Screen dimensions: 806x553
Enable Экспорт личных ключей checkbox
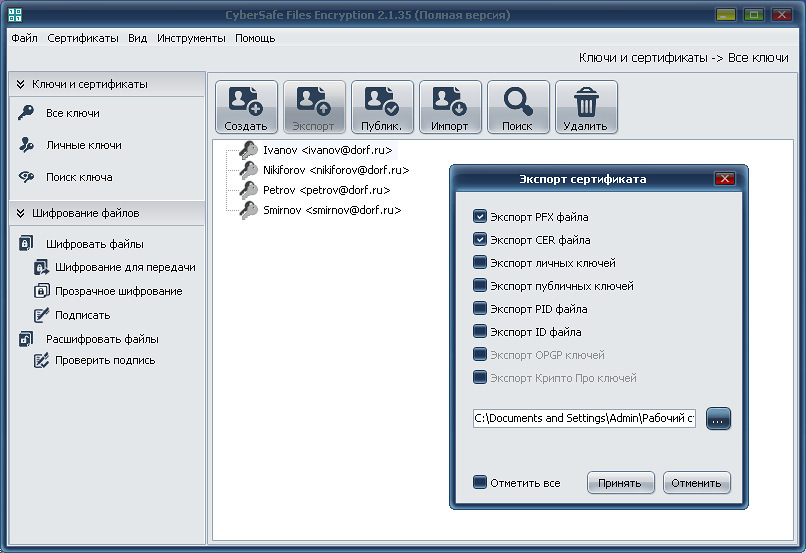pos(480,263)
